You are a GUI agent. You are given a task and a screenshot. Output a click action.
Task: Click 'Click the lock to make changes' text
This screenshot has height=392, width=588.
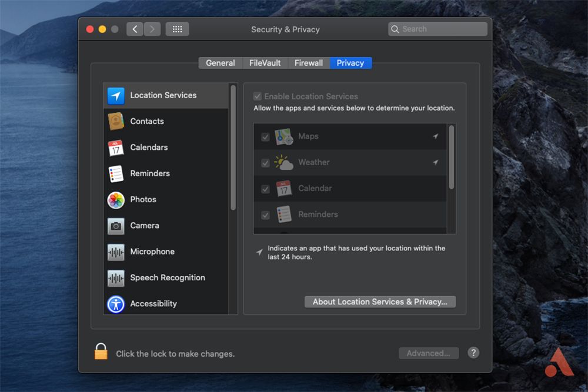click(x=175, y=354)
